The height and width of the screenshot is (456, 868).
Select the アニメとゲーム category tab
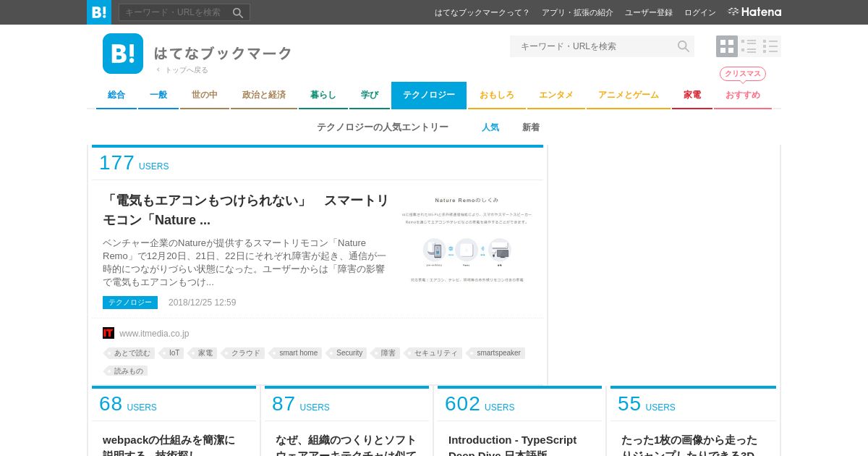point(629,95)
